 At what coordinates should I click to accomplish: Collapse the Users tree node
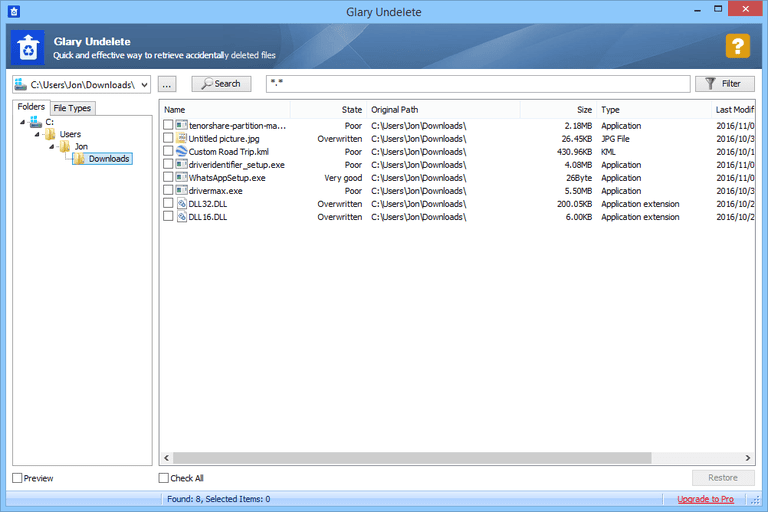coord(37,134)
